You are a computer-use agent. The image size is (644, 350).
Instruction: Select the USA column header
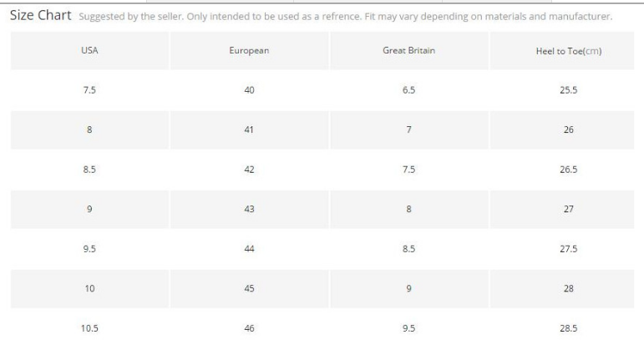(89, 51)
